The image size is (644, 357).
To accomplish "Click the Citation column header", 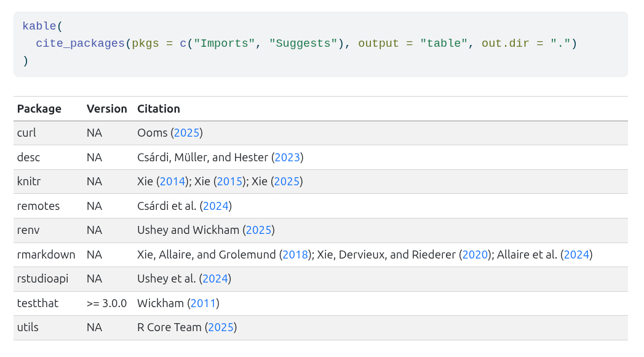I will pos(159,109).
